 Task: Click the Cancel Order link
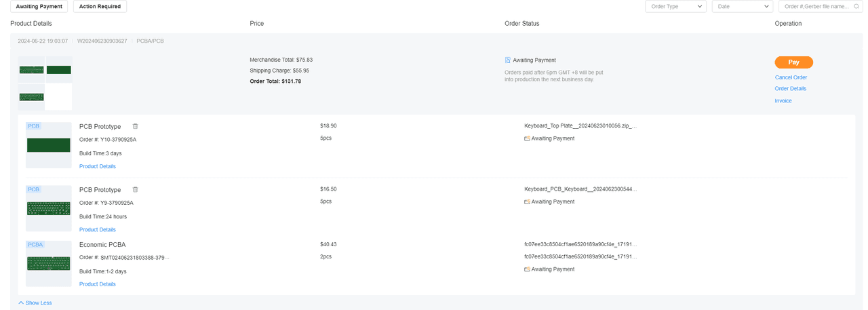tap(791, 77)
